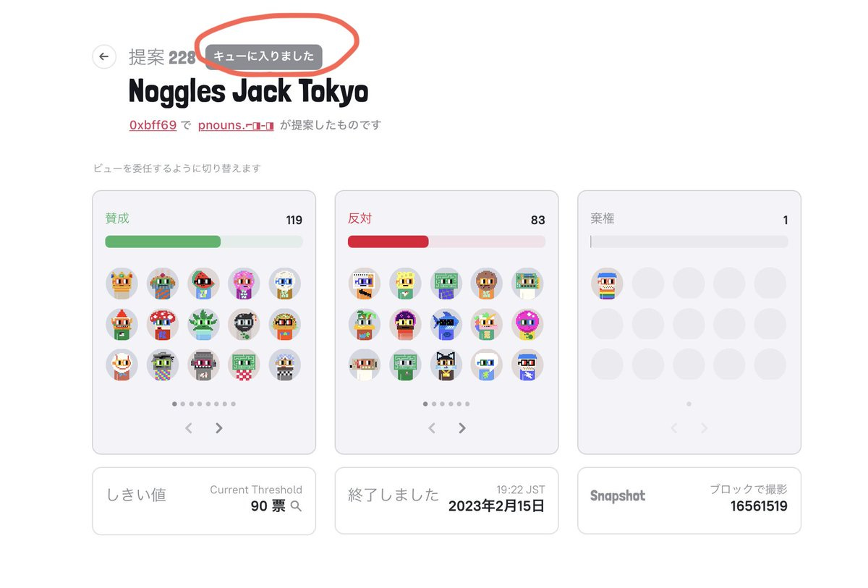Image resolution: width=868 pixels, height=588 pixels.
Task: Click the しきい値 Current Threshold card
Action: pyautogui.click(x=204, y=500)
